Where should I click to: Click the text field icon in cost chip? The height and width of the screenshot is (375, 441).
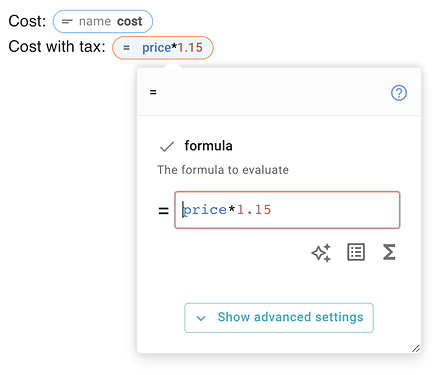pyautogui.click(x=67, y=22)
